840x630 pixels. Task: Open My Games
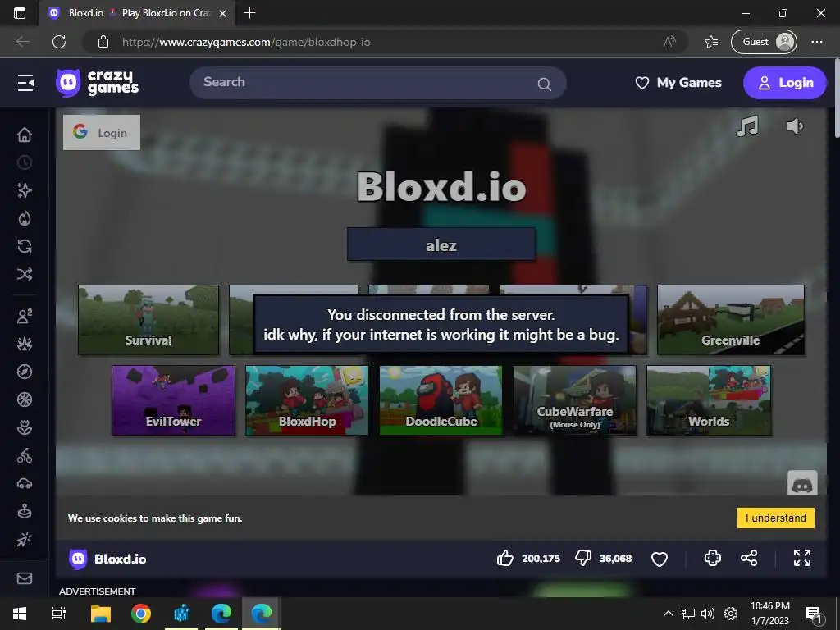678,83
